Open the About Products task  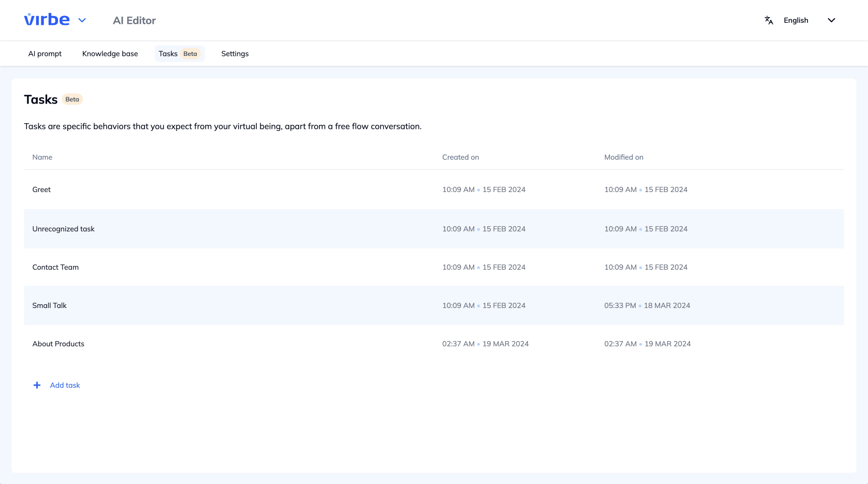(x=58, y=344)
